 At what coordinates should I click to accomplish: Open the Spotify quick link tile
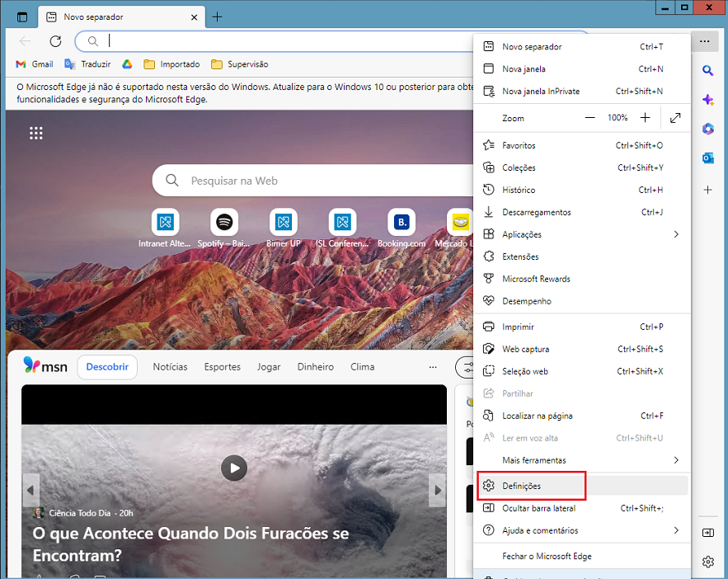pos(224,222)
